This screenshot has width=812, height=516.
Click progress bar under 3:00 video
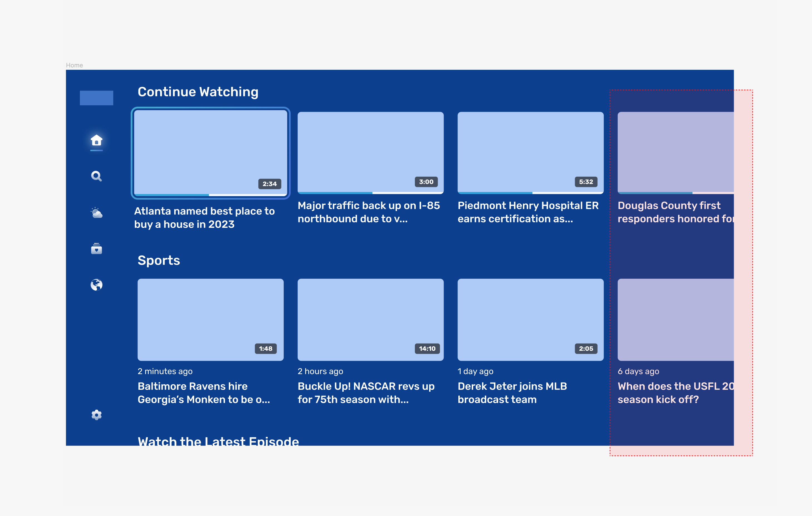[371, 193]
